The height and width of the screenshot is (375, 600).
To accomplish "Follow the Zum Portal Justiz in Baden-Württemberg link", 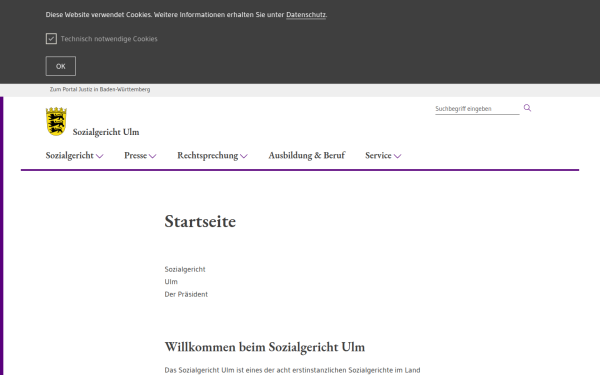I will [x=100, y=89].
